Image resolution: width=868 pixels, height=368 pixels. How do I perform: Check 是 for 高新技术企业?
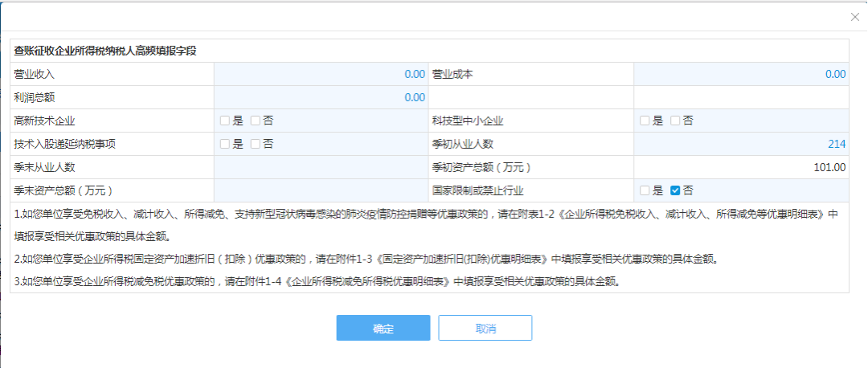pos(224,121)
